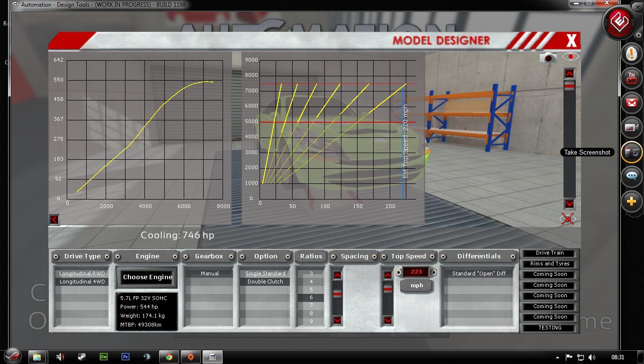
Task: Toggle the mph units button
Action: click(417, 286)
